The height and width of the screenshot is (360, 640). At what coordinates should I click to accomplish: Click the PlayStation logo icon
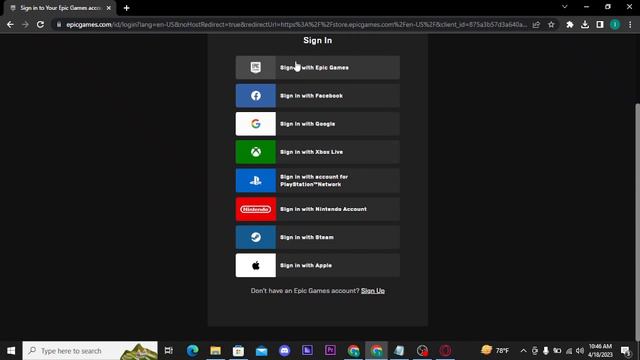coord(256,180)
